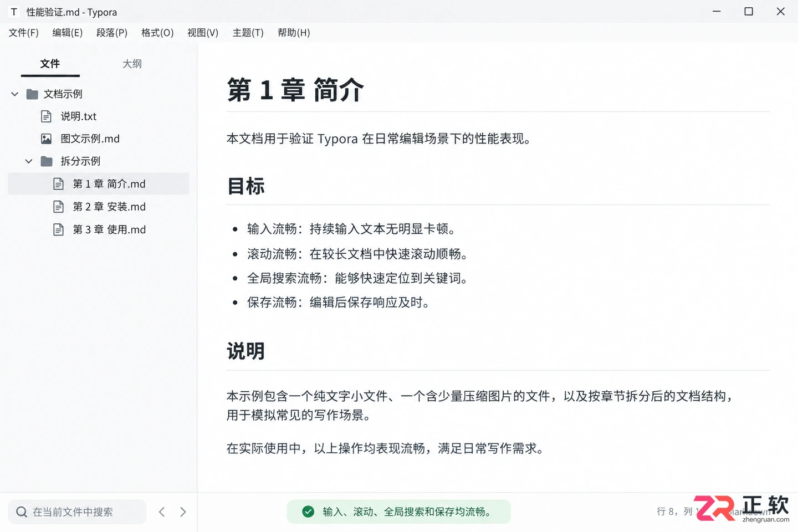Collapse the 文档示例 folder chevron
The image size is (798, 532).
[x=15, y=94]
